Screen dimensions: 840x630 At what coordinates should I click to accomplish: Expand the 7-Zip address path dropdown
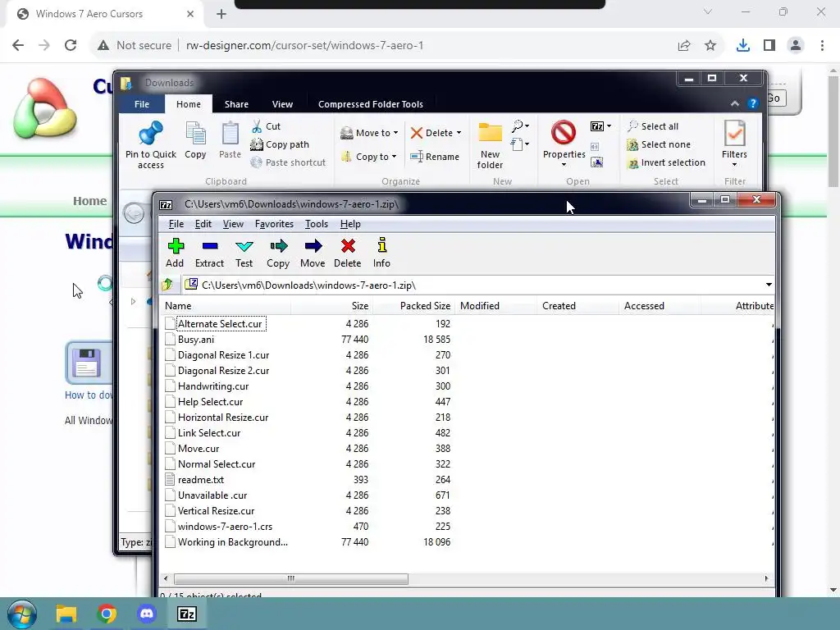[769, 285]
